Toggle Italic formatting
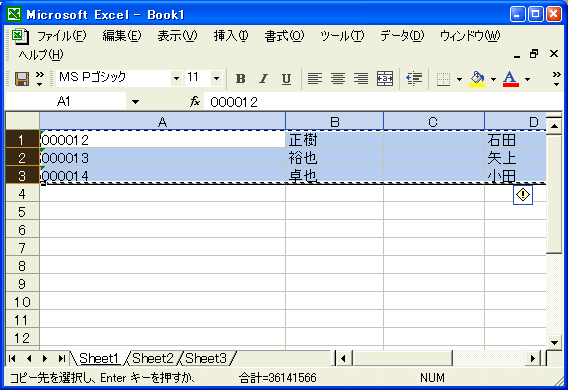Viewport: 568px width, 390px height. (263, 79)
